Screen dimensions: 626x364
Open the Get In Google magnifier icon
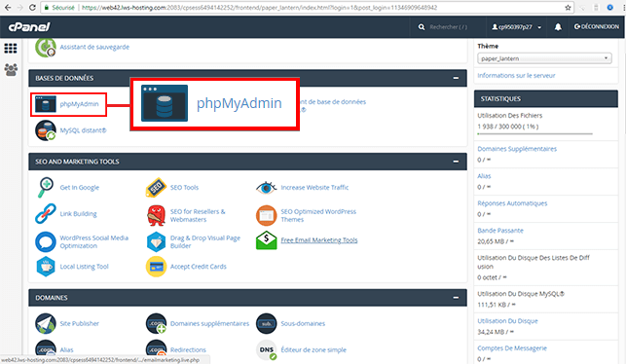tap(46, 187)
